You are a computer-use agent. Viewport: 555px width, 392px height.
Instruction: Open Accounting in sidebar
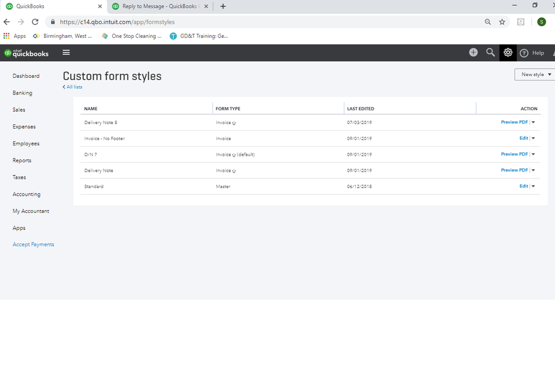coord(27,194)
